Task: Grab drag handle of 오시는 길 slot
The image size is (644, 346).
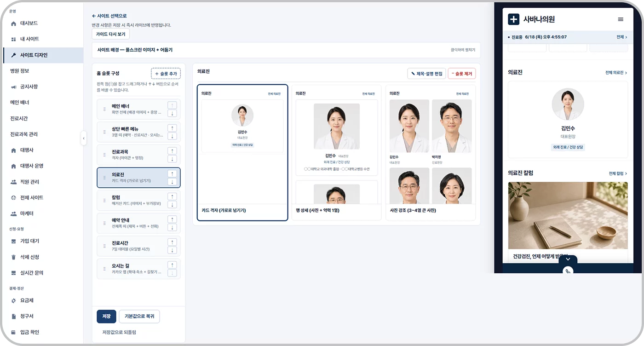Action: (x=104, y=269)
